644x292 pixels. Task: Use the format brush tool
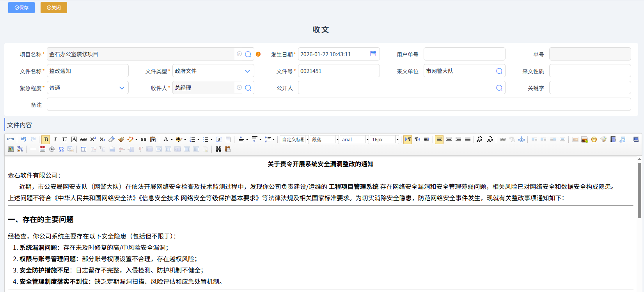(x=121, y=139)
